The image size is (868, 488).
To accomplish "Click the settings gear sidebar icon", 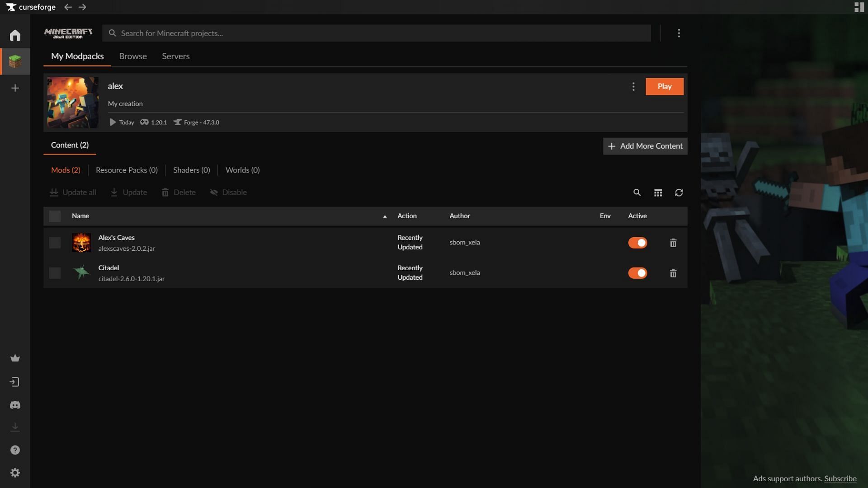I will click(15, 473).
